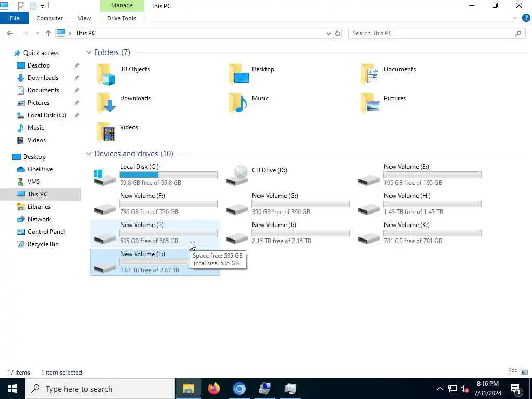Click the Search This PC field
The width and height of the screenshot is (532, 399).
(x=436, y=33)
